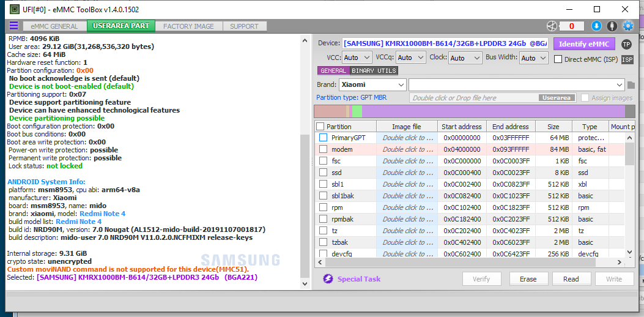Open the VCCq voltage dropdown
This screenshot has height=317, width=644.
(x=411, y=58)
